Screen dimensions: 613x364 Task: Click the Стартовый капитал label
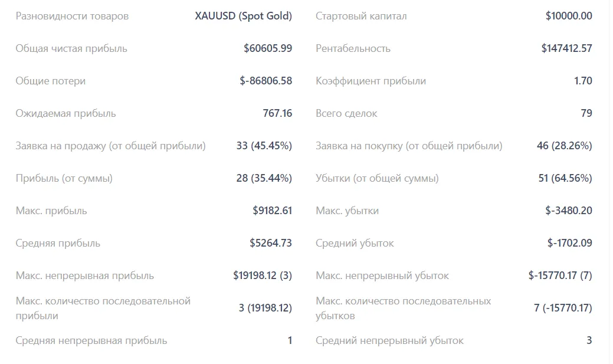click(361, 16)
